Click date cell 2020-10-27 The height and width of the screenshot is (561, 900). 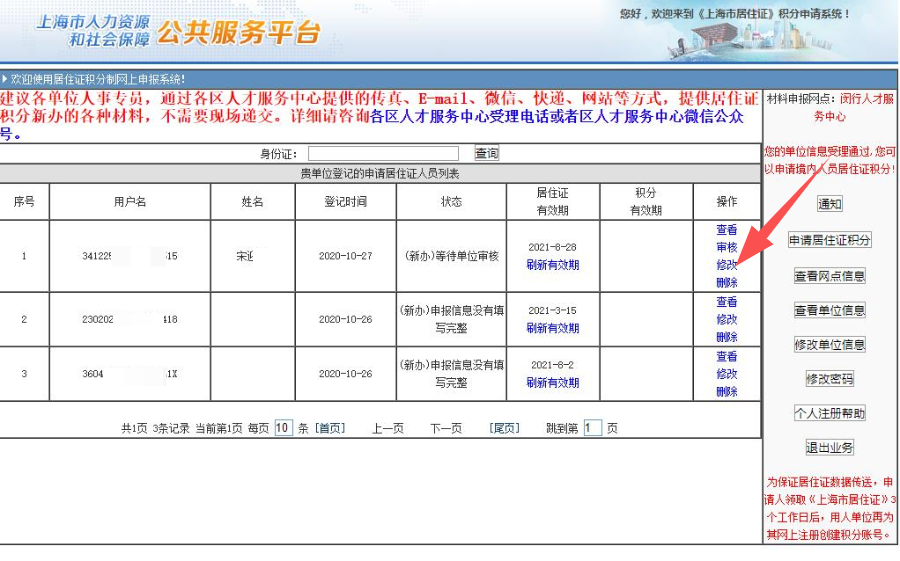click(346, 256)
